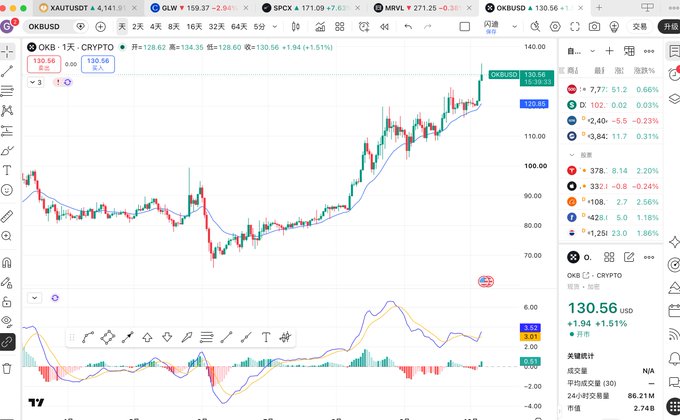The width and height of the screenshot is (680, 420).
Task: Open the quick search icon
Action: tap(535, 27)
